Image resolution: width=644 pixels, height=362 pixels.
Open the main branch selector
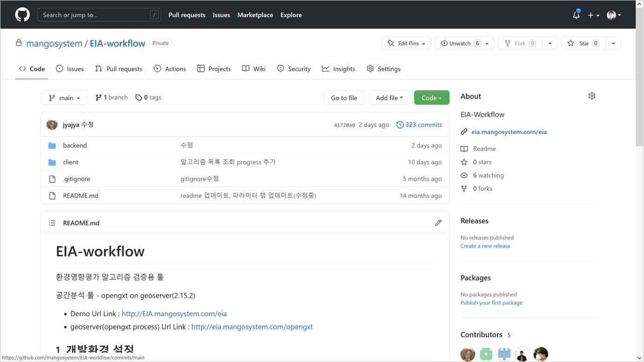pyautogui.click(x=64, y=98)
